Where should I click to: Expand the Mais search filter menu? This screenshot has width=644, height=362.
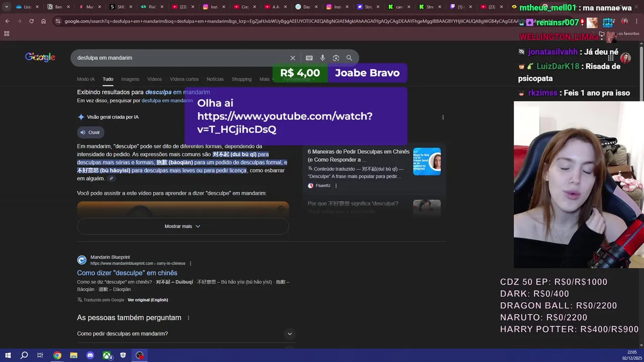coord(267,79)
